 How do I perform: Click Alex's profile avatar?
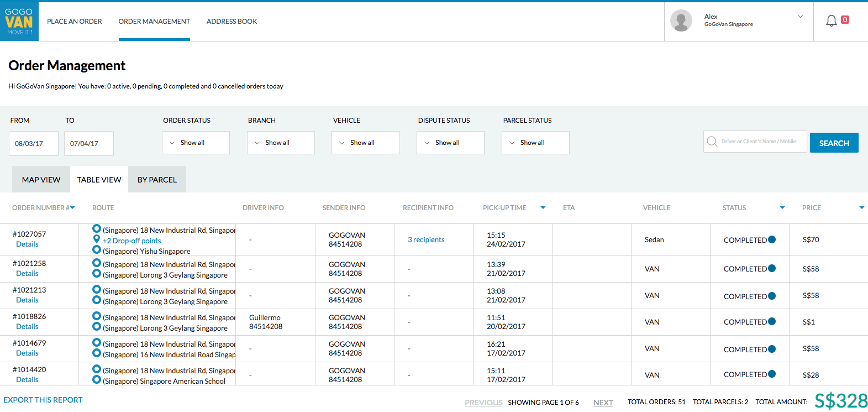681,21
